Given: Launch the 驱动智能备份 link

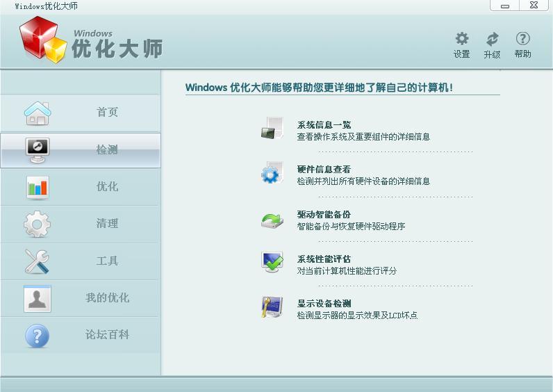Looking at the screenshot, I should point(324,215).
